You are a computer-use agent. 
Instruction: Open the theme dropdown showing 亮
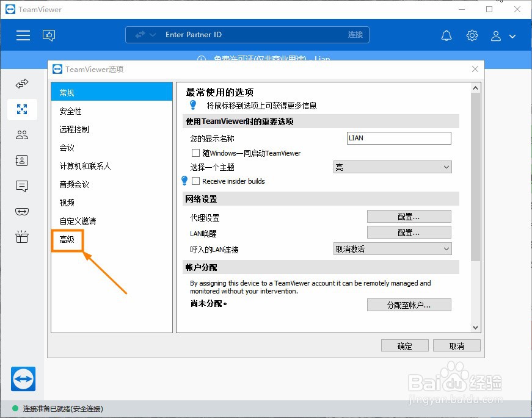393,167
